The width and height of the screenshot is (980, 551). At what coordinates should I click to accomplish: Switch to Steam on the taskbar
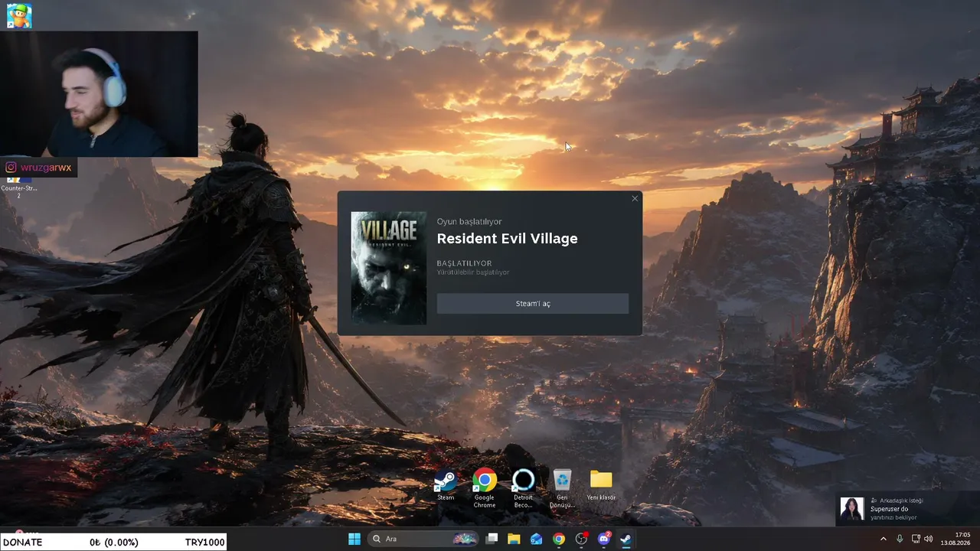(626, 539)
